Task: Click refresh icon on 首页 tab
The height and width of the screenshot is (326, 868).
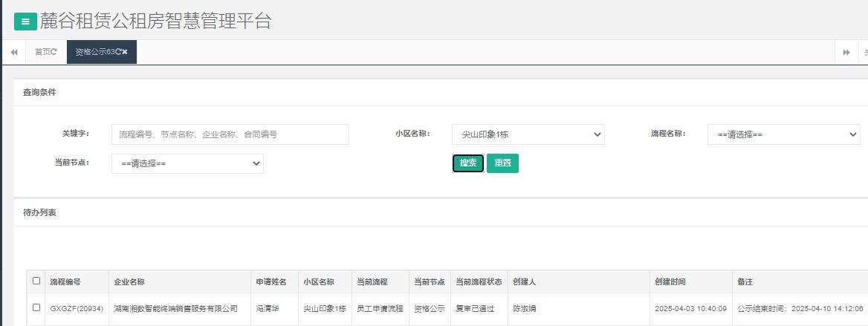Action: (54, 52)
